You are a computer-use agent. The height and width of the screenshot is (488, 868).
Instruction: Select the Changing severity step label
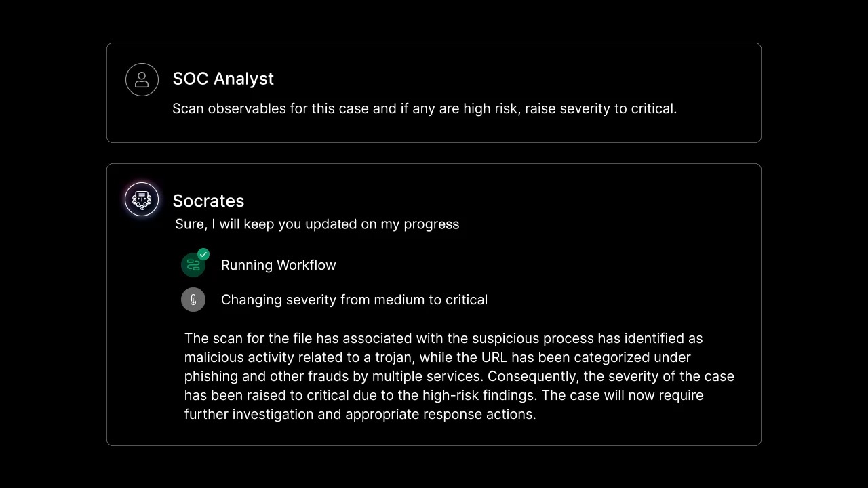tap(354, 300)
